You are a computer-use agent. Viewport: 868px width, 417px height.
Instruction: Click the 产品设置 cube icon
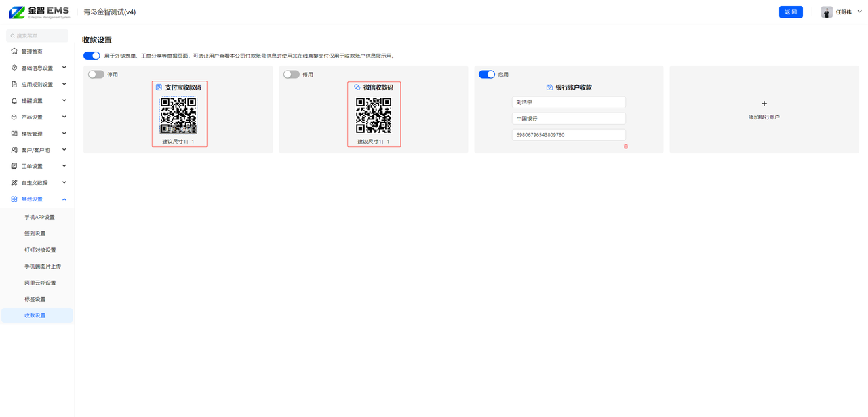tap(14, 117)
